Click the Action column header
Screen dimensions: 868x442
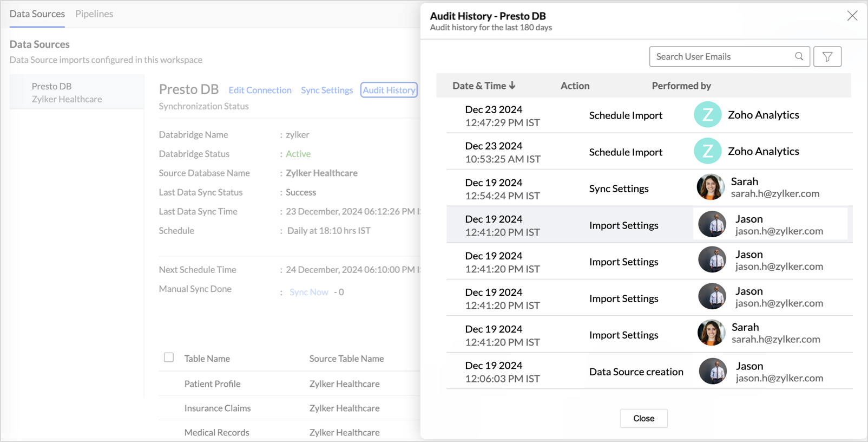click(575, 86)
